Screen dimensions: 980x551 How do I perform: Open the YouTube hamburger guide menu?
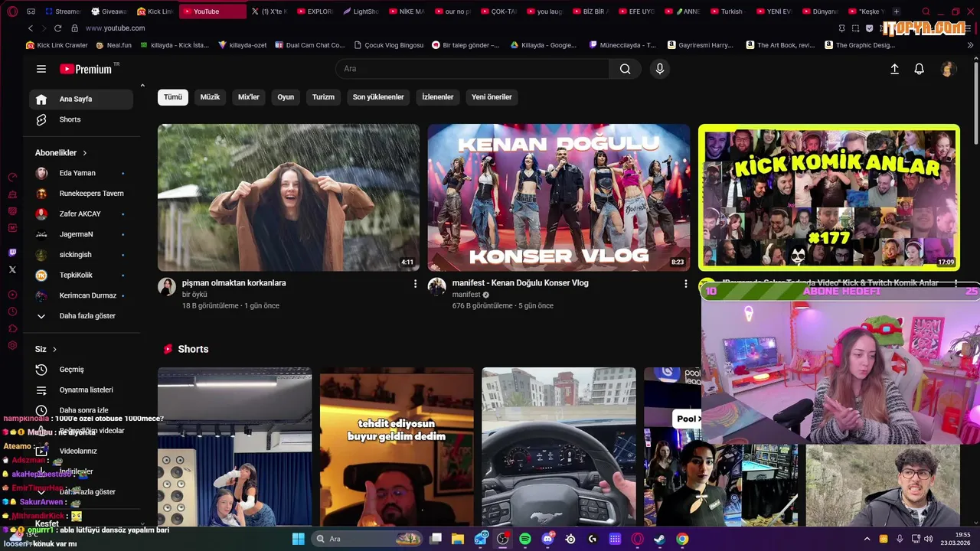41,69
